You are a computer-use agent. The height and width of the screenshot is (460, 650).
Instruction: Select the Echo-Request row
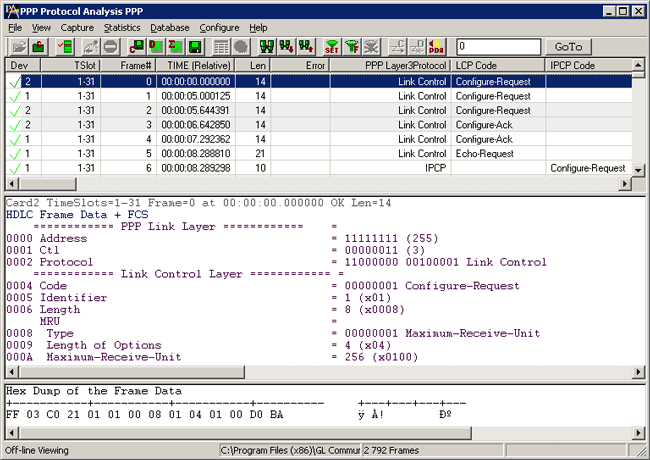pos(319,153)
